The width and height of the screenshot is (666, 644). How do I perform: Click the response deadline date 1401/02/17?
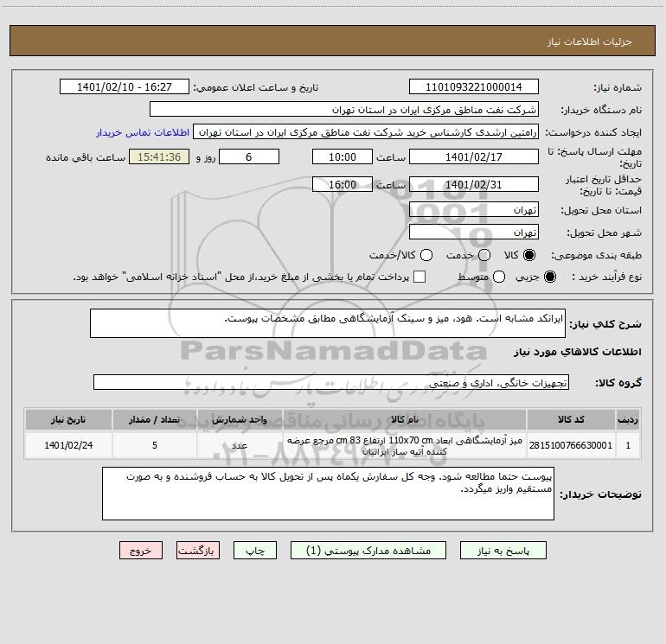click(474, 156)
